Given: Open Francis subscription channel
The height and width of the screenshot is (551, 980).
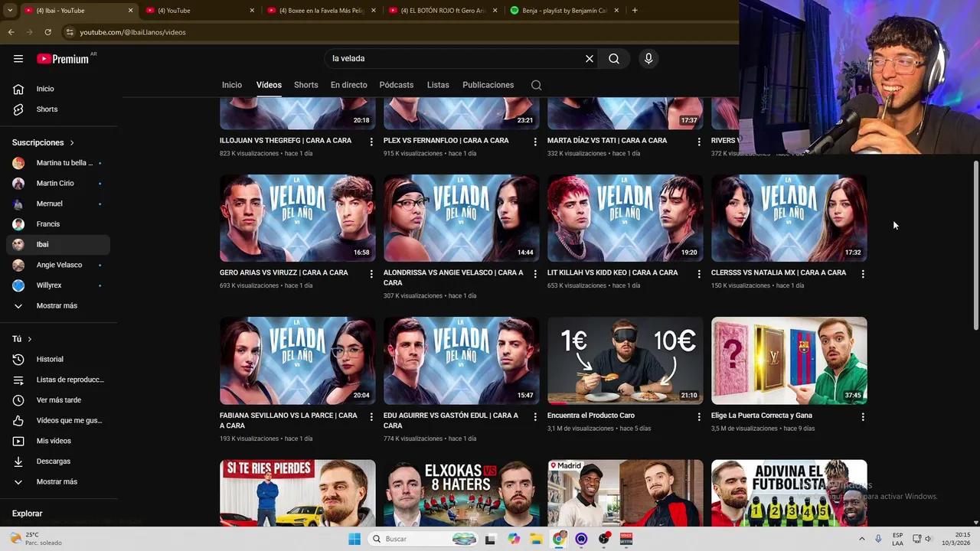Looking at the screenshot, I should click(x=58, y=224).
